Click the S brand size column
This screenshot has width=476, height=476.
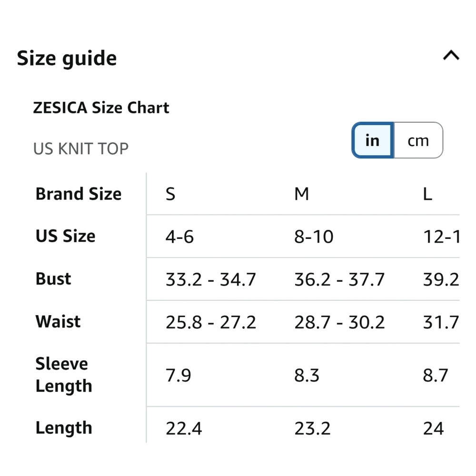point(170,194)
